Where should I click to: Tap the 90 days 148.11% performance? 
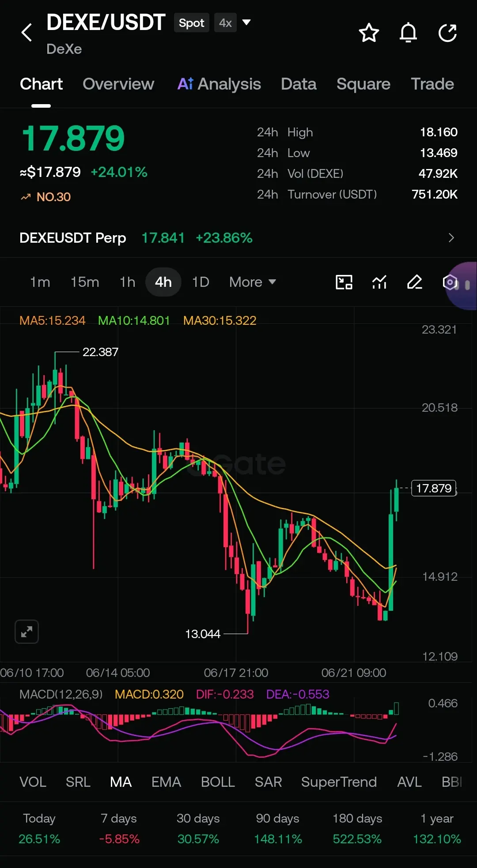pyautogui.click(x=278, y=829)
